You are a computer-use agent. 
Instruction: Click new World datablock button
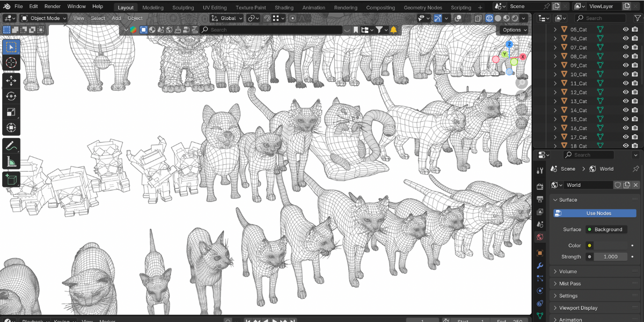point(627,185)
